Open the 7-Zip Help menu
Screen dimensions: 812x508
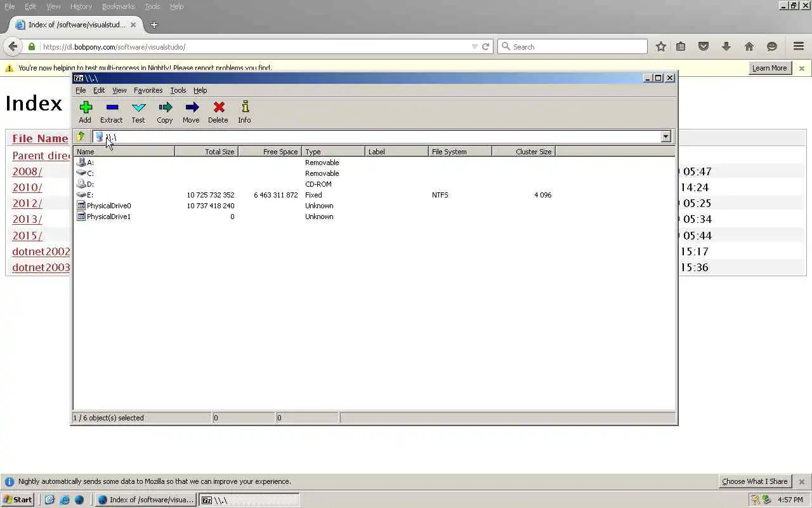[200, 90]
